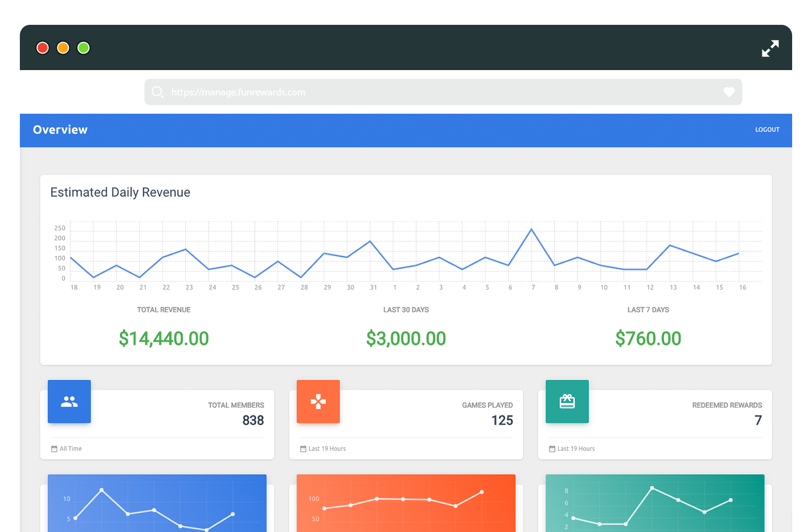Click the 125 games played count
Screen dimensions: 812x532
(502, 421)
